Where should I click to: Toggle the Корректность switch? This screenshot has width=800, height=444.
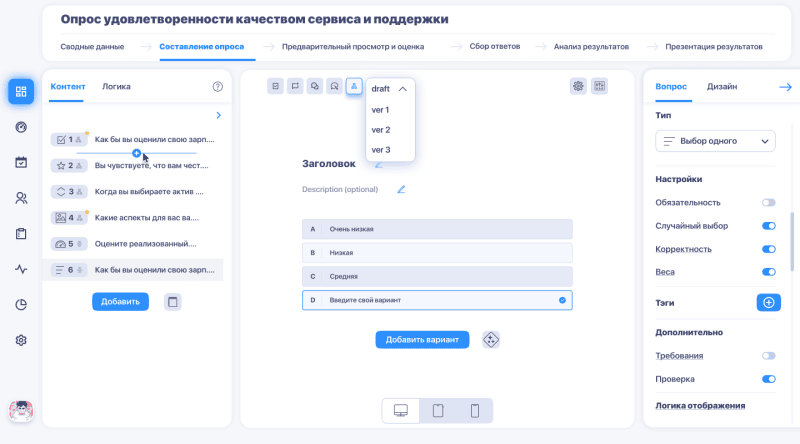click(x=769, y=249)
